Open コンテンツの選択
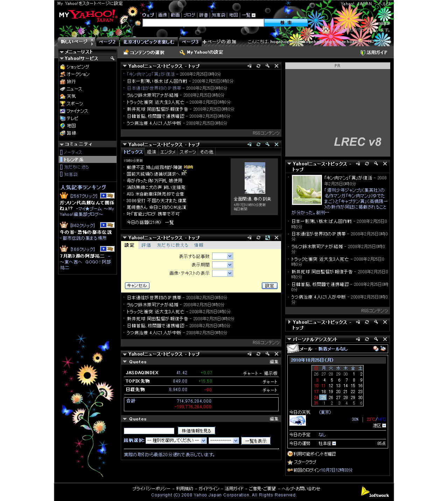The image size is (448, 501). click(144, 53)
